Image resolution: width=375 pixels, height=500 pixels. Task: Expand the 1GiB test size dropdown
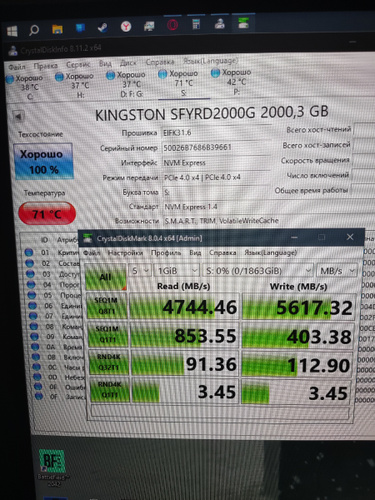177,271
